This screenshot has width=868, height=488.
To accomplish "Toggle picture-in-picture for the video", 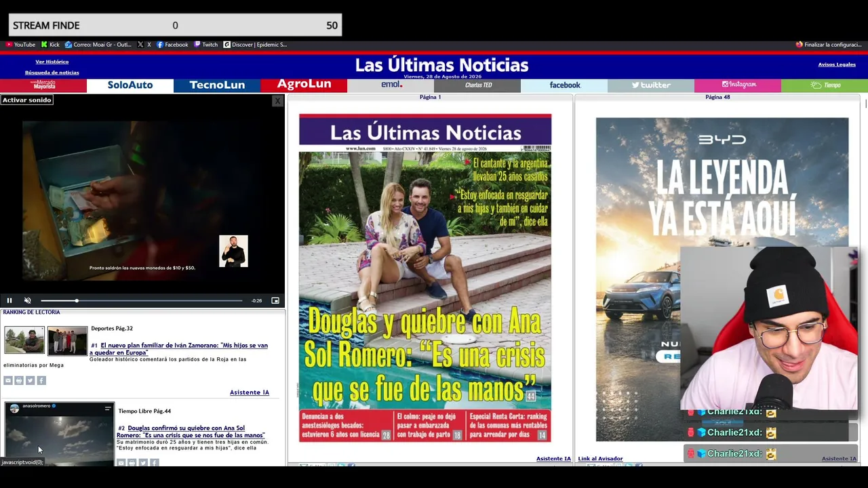I will (275, 300).
